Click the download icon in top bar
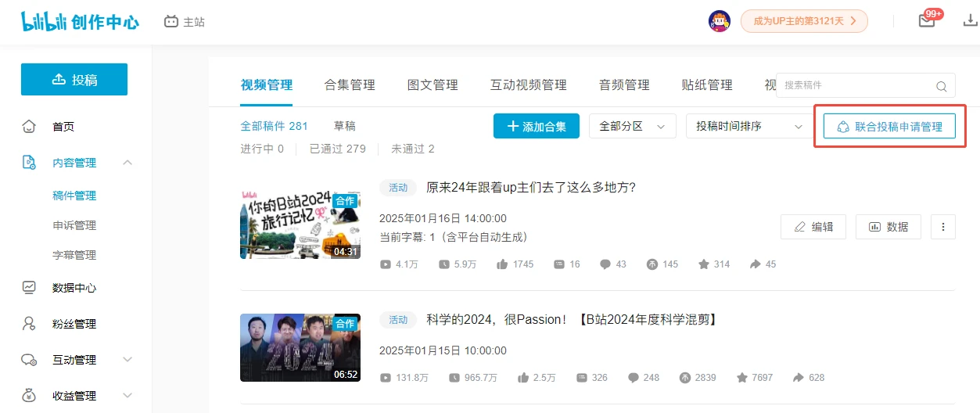This screenshot has height=413, width=980. click(970, 21)
